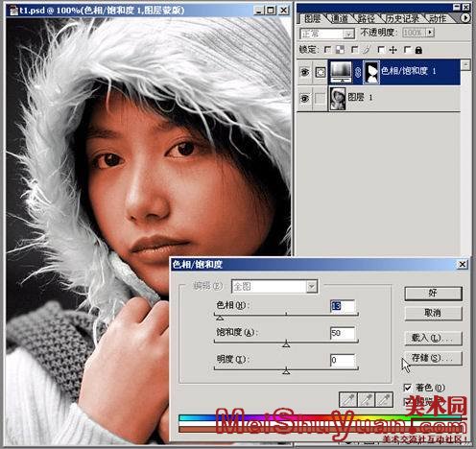Viewport: 476px width, 449px height.
Task: Click the lock position move icon
Action: 393,50
